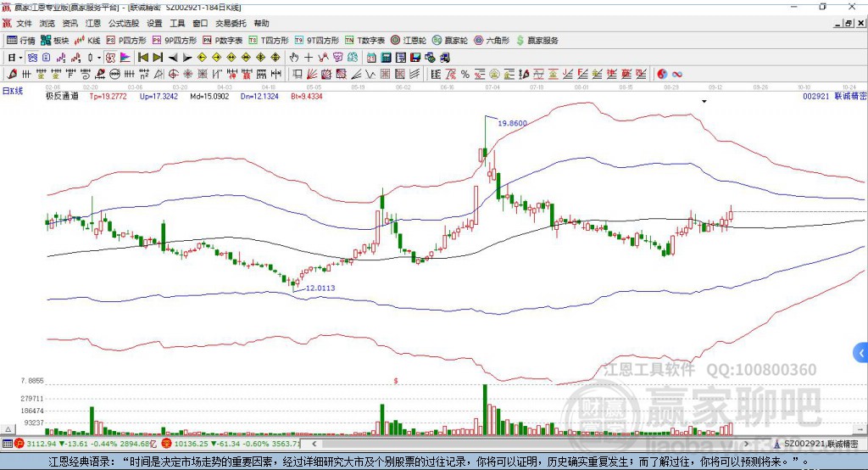Screen dimensions: 868x470
Task: Step back with the black left arrow
Action: point(173,58)
